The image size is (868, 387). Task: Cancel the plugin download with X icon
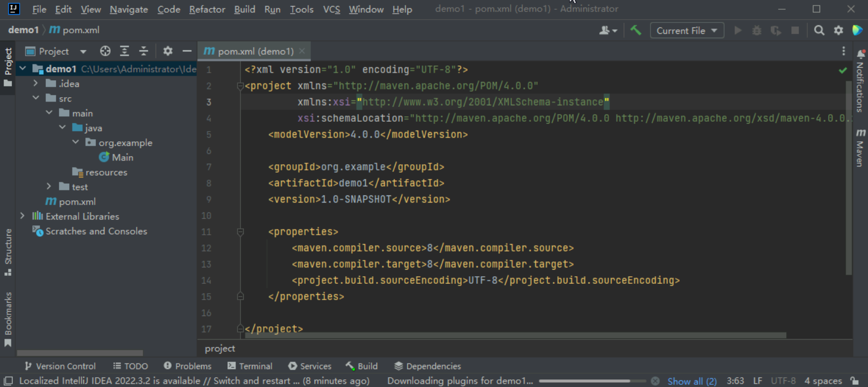655,381
